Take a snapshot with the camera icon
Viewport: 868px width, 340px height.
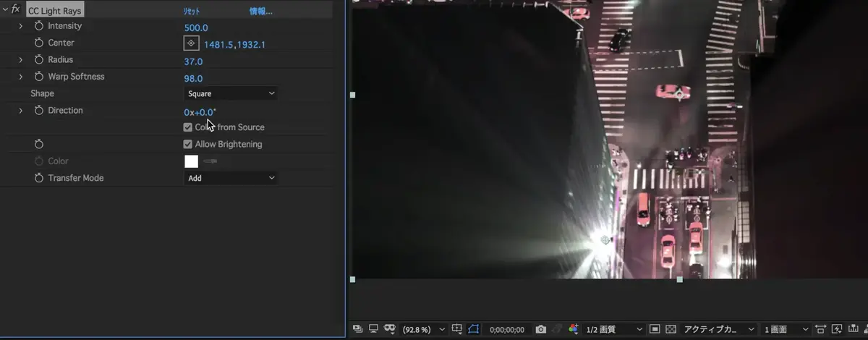pyautogui.click(x=540, y=329)
